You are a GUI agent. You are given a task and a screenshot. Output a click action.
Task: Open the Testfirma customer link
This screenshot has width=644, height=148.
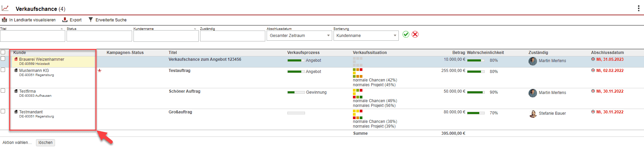(27, 91)
